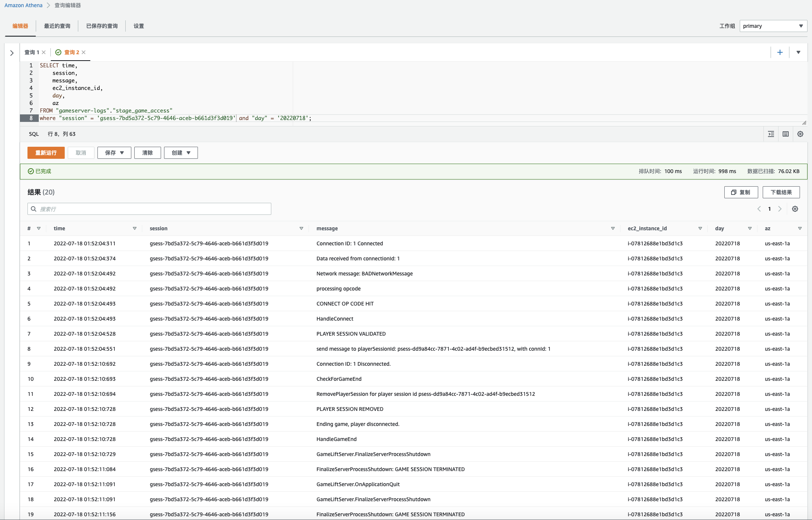Sort the day column
The height and width of the screenshot is (520, 812).
tap(750, 228)
